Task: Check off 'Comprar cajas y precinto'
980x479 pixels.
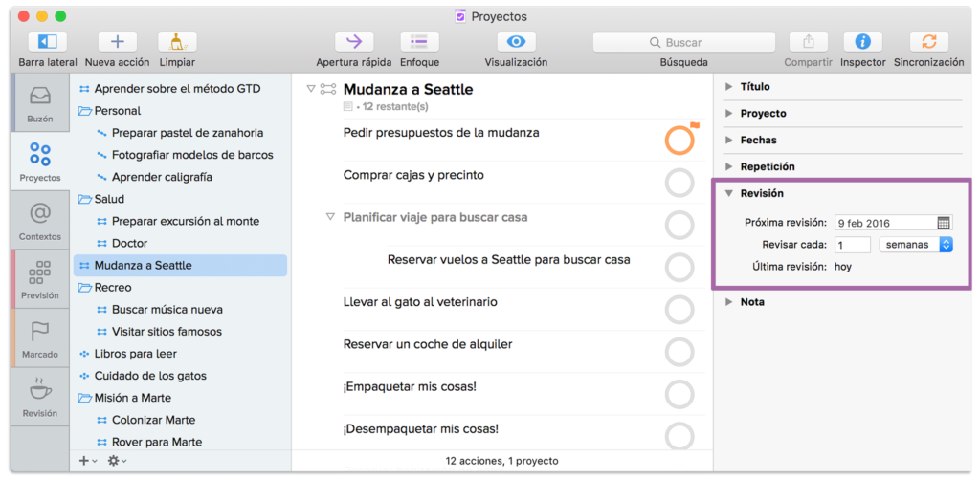Action: click(679, 182)
